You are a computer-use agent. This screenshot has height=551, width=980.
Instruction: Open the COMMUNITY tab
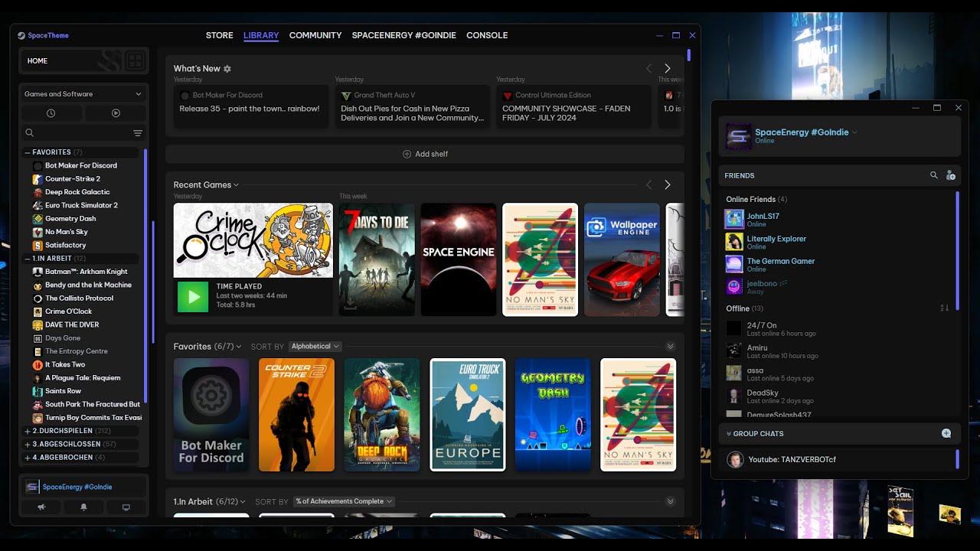point(315,35)
